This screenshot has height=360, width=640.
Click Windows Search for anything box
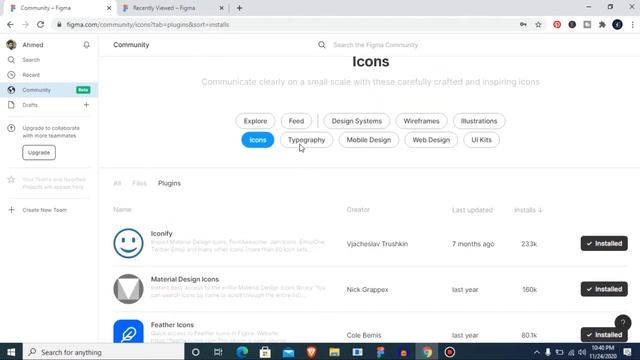point(104,352)
